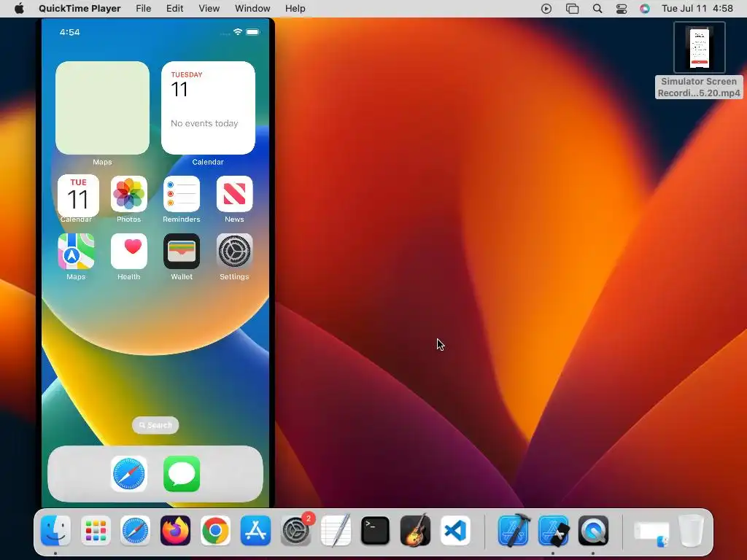Open TextEdit from the Dock

tap(336, 531)
